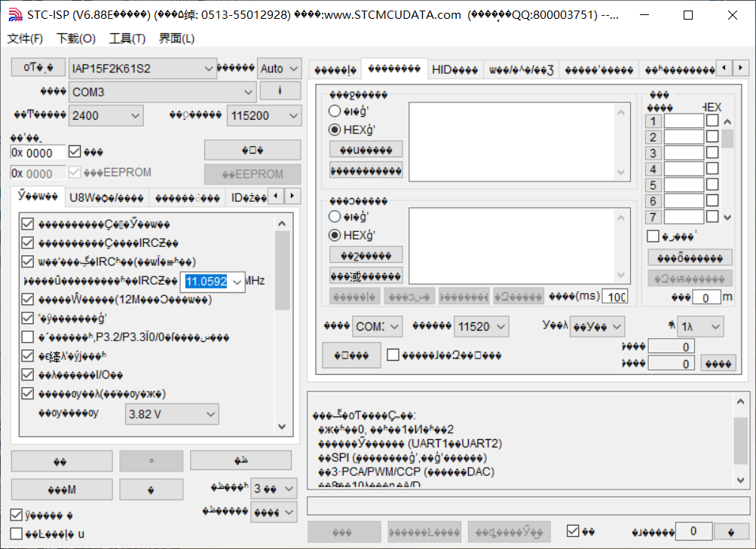Show later tabs in the HID tab strip
Screen dimensions: 756x549
click(x=740, y=68)
